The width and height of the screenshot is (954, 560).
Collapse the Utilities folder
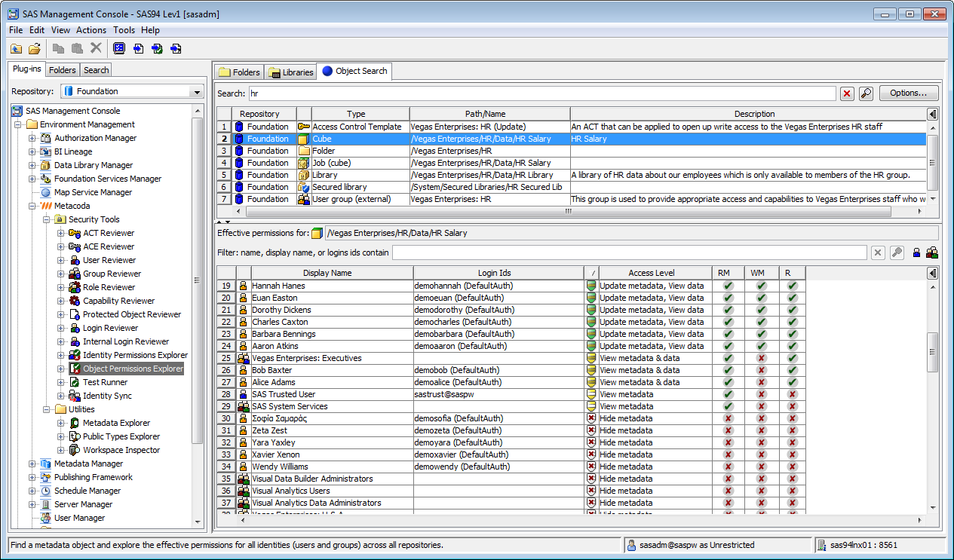tap(47, 409)
